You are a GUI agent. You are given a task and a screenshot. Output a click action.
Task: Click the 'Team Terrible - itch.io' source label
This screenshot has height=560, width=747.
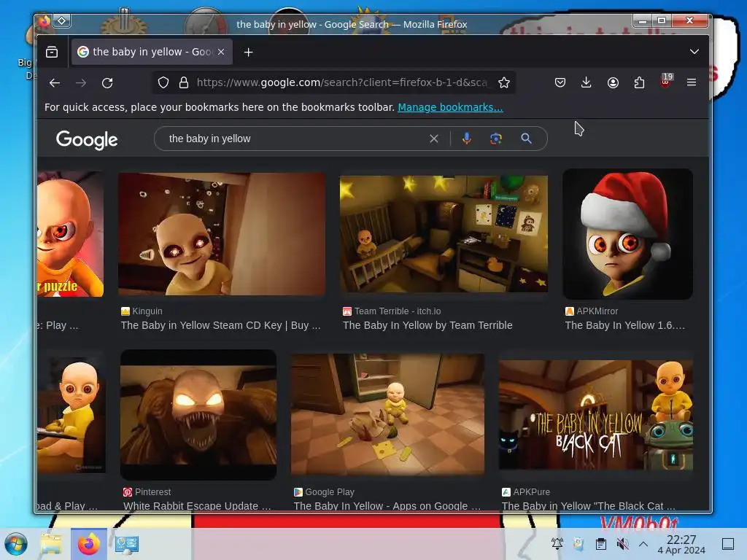click(392, 311)
